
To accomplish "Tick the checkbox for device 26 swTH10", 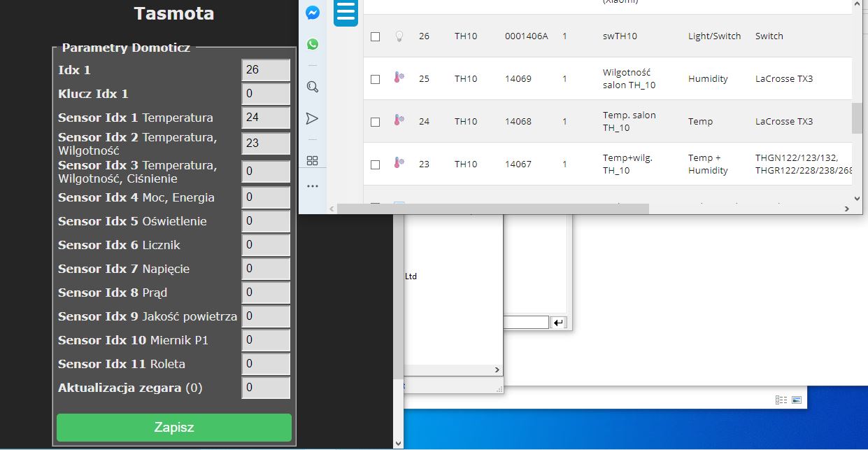I will [376, 36].
